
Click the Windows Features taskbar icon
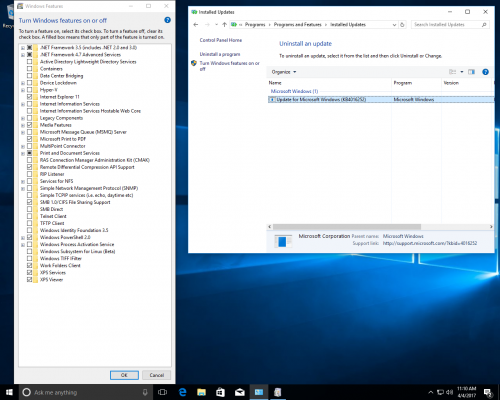pyautogui.click(x=278, y=392)
